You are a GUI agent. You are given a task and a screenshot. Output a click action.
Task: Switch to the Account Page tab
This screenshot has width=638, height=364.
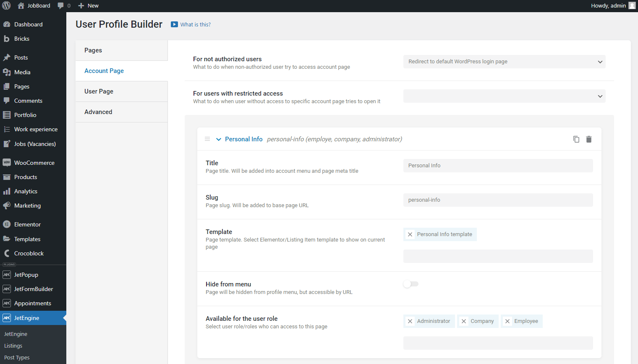[x=122, y=71]
